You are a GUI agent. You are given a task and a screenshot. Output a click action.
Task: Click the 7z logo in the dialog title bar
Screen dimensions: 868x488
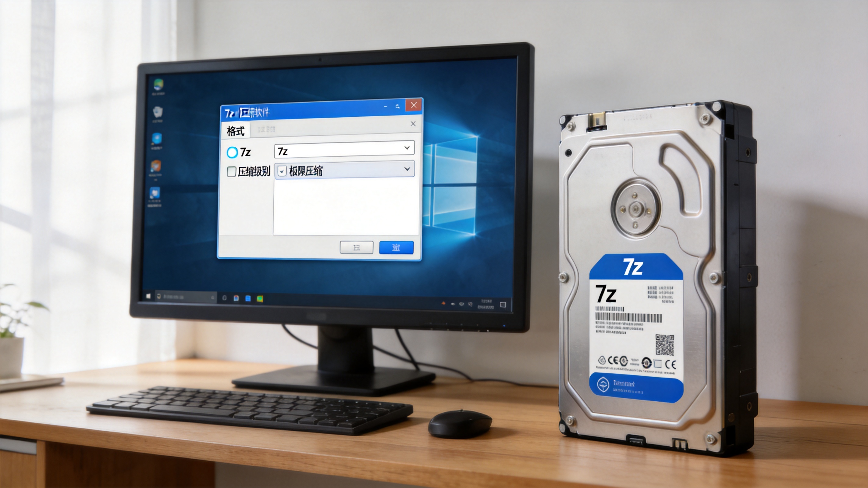click(229, 113)
